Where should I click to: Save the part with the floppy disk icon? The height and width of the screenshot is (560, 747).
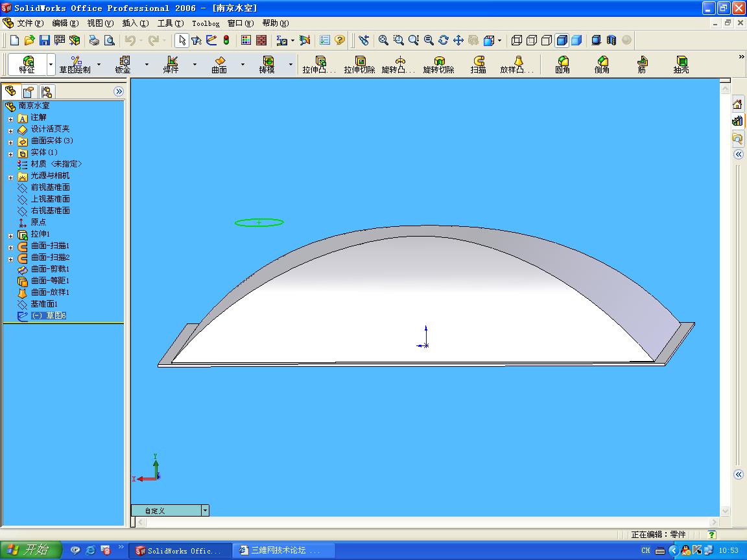click(x=45, y=40)
